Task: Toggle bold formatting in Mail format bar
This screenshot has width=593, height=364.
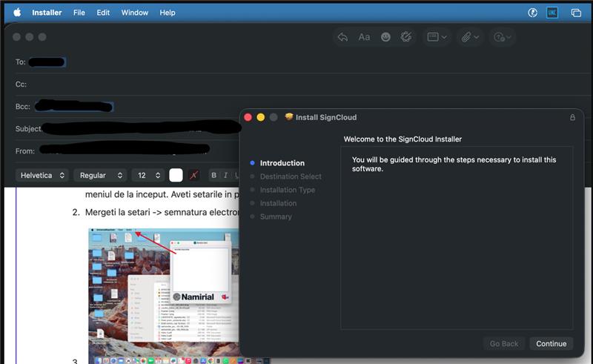Action: (x=213, y=175)
